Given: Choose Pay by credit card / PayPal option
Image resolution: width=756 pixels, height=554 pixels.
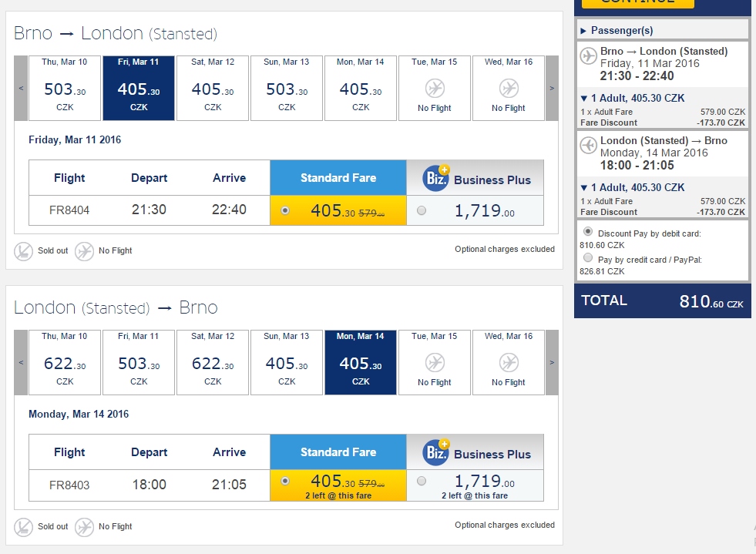Looking at the screenshot, I should point(588,258).
